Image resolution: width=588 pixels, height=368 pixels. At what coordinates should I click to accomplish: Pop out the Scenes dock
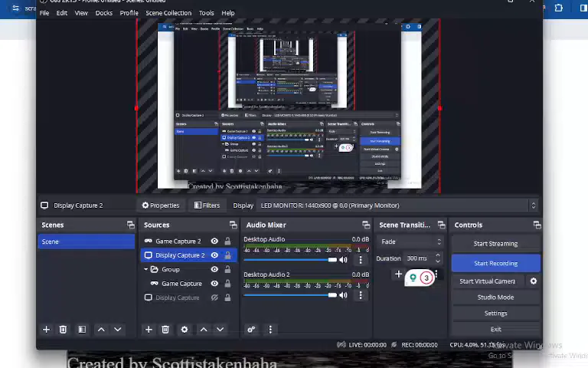130,225
